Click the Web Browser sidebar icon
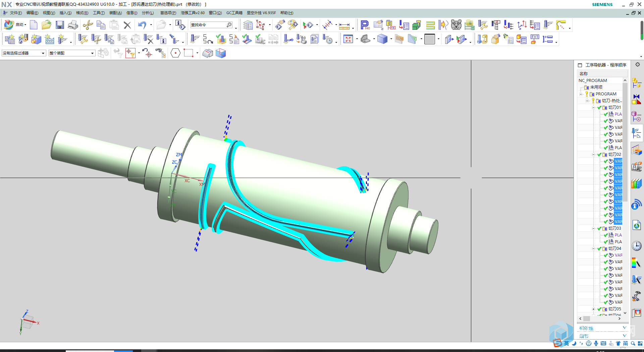This screenshot has height=352, width=644. tap(636, 225)
